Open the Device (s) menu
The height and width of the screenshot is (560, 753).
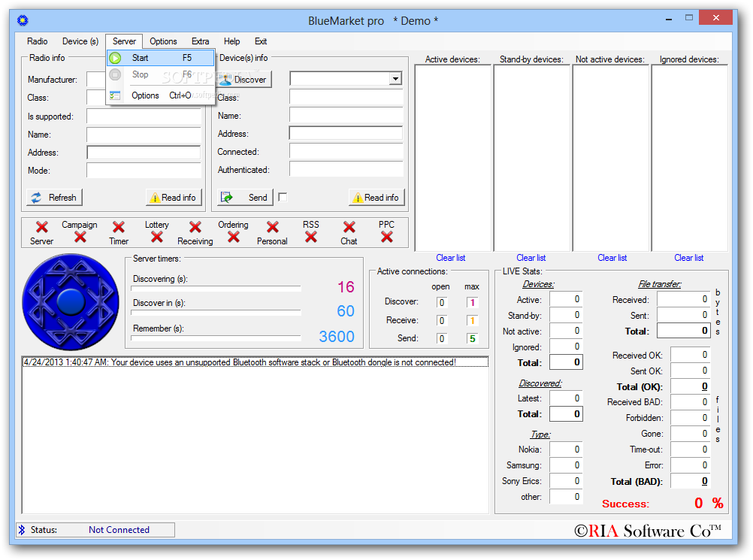pos(80,41)
